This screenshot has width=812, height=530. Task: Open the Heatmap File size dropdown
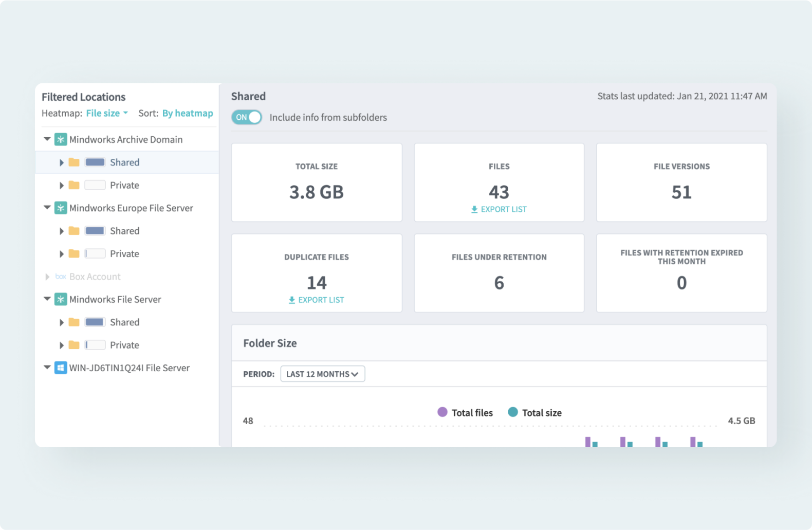pyautogui.click(x=107, y=113)
